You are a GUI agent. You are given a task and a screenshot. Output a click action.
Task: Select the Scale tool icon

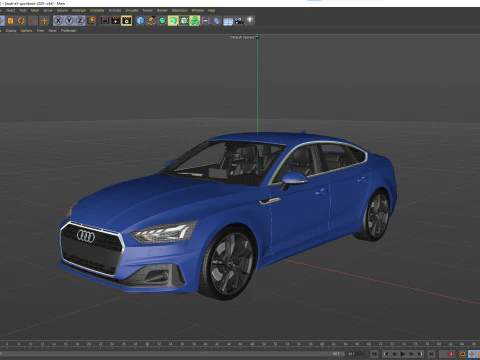(11, 21)
